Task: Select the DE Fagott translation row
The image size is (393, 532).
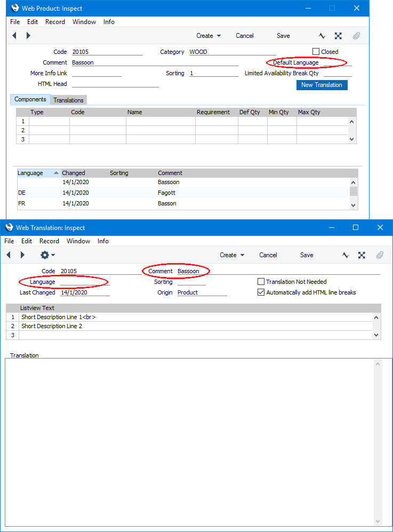Action: pos(183,193)
